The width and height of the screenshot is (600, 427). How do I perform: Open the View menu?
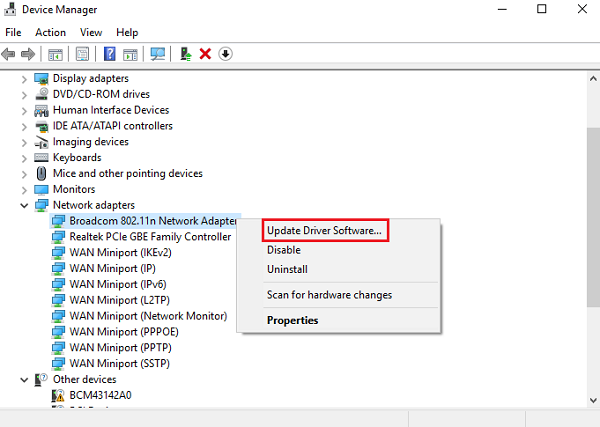pos(91,33)
